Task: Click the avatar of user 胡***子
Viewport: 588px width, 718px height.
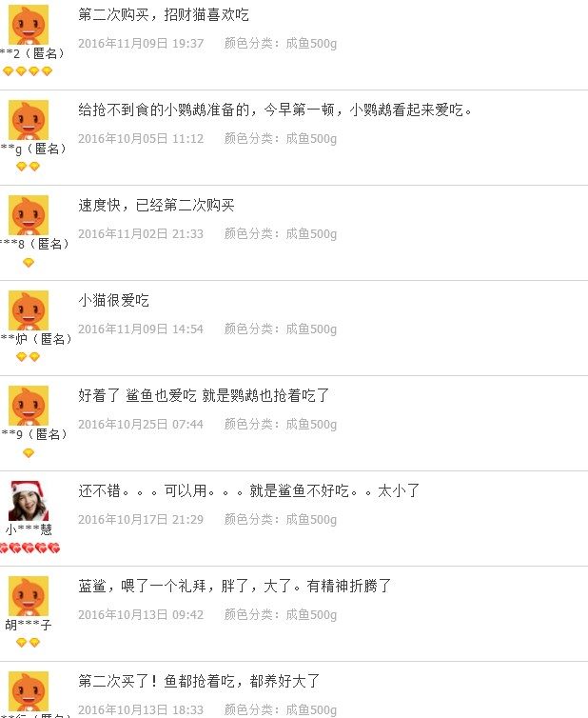Action: click(29, 596)
